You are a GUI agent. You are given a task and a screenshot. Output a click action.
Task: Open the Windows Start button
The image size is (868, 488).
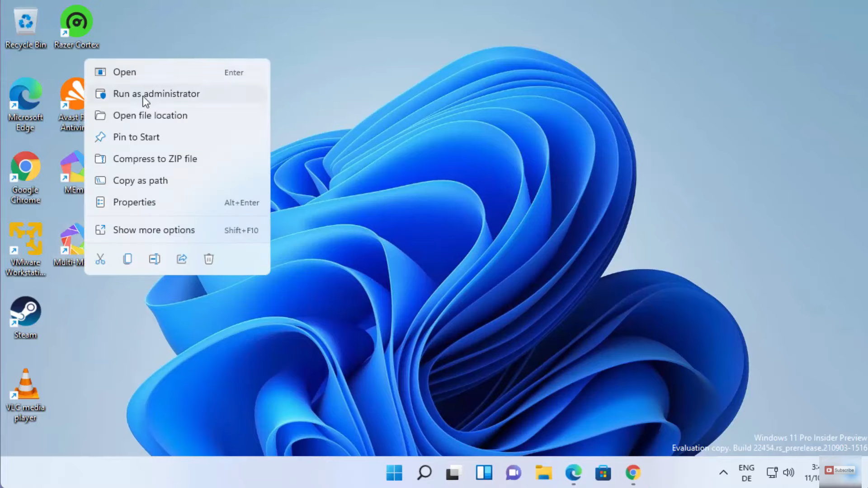point(394,473)
